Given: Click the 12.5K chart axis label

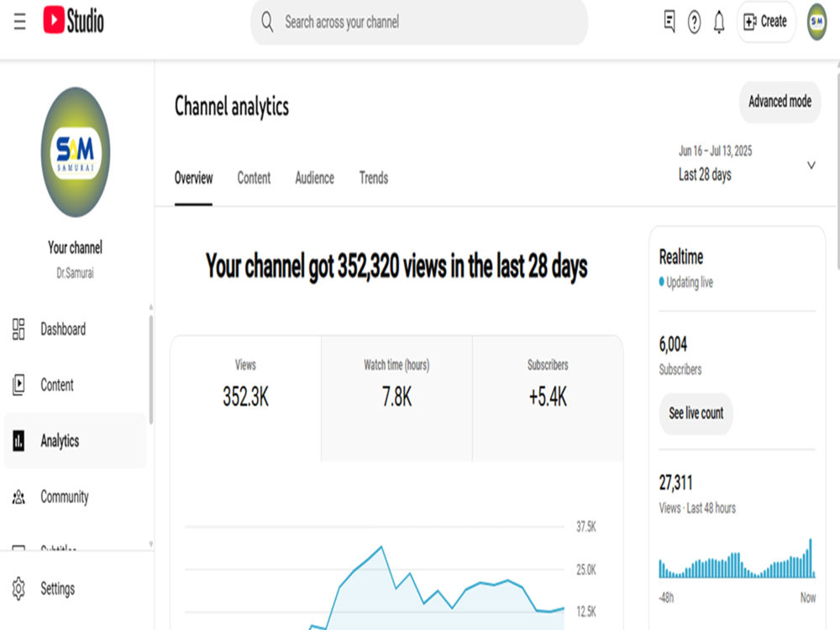Looking at the screenshot, I should (x=586, y=612).
